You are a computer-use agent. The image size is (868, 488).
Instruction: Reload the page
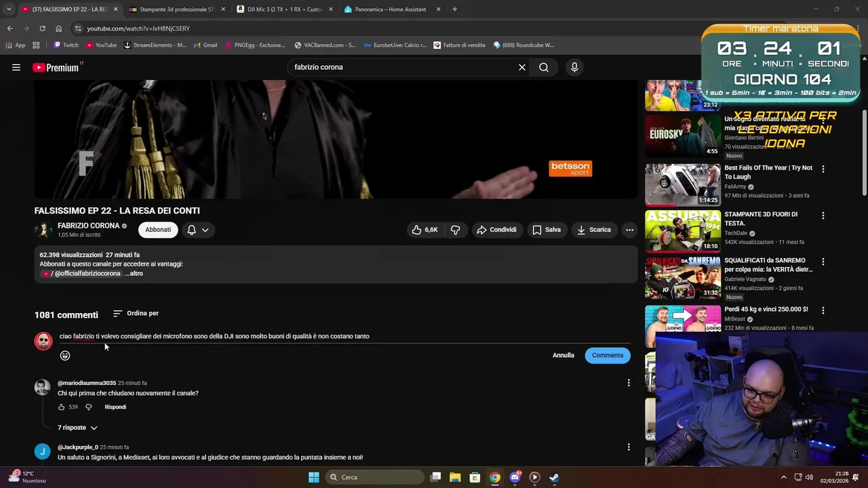tap(42, 28)
